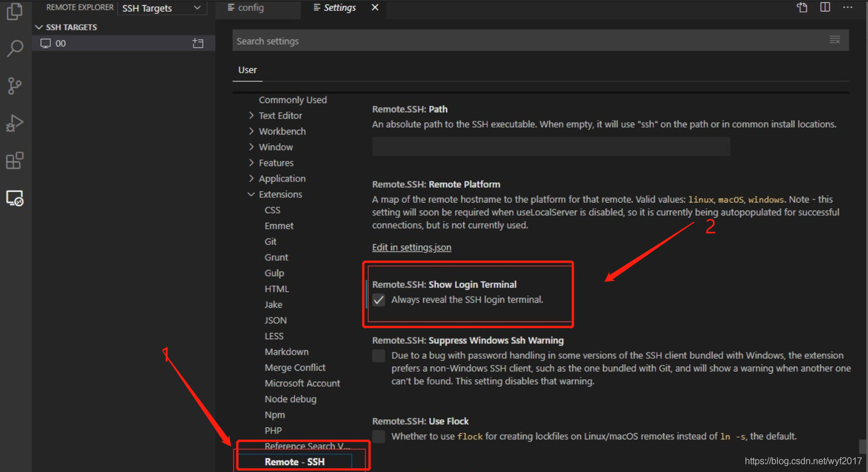Expand the Window settings group
This screenshot has height=472, width=868.
click(x=251, y=147)
